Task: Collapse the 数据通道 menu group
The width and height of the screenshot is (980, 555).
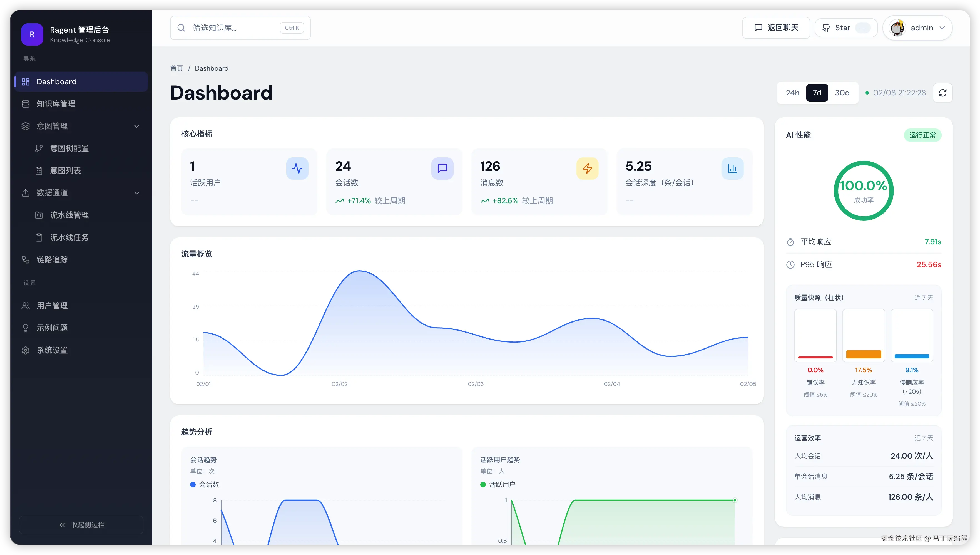Action: click(x=136, y=193)
